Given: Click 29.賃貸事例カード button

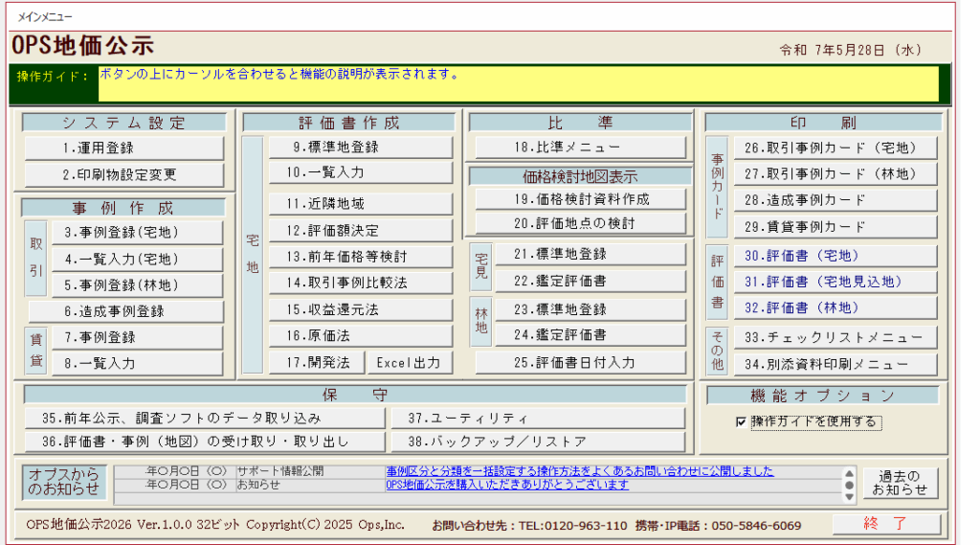Looking at the screenshot, I should [x=835, y=227].
